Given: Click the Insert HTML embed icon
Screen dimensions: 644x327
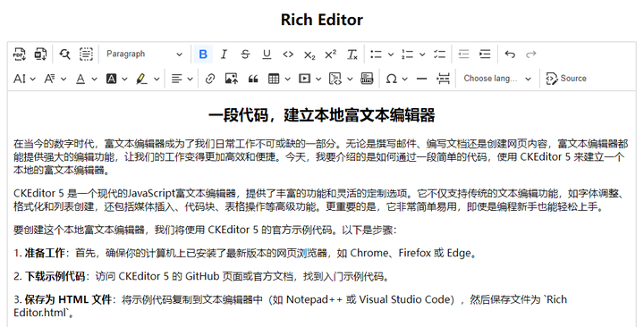Looking at the screenshot, I should pos(367,79).
